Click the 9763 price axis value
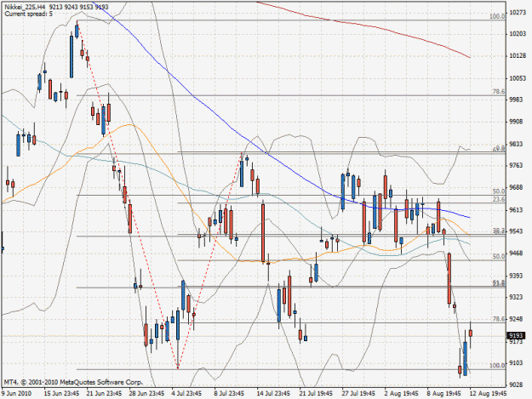This screenshot has width=532, height=399. (517, 165)
